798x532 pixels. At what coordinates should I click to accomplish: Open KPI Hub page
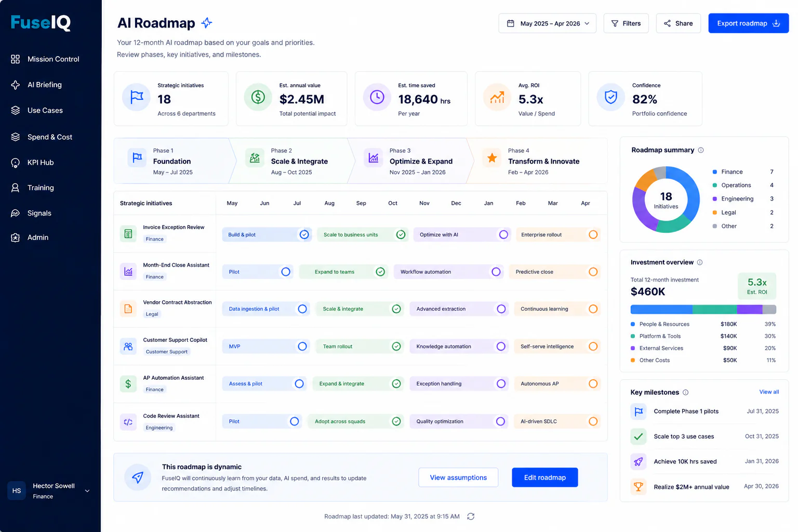(32, 163)
